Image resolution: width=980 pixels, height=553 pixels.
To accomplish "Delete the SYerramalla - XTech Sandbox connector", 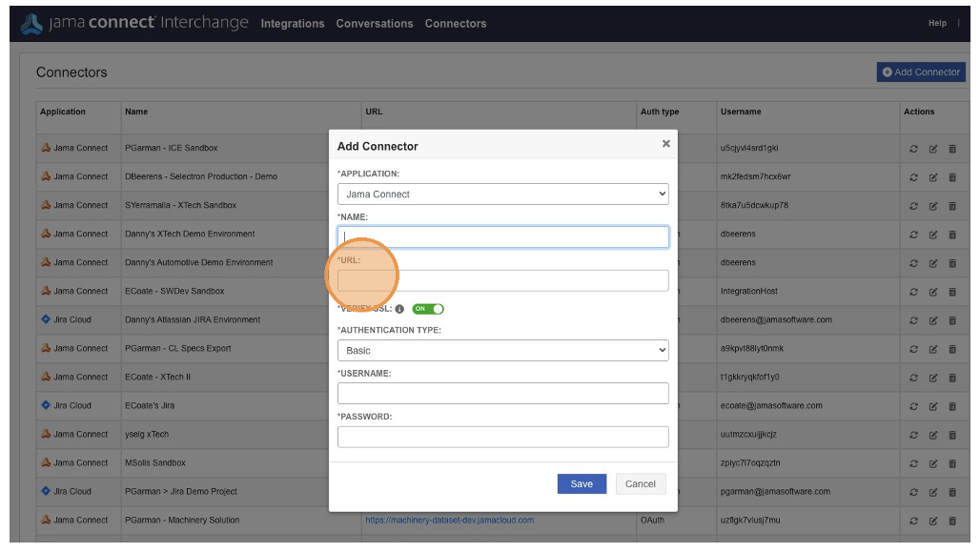I will click(x=952, y=206).
